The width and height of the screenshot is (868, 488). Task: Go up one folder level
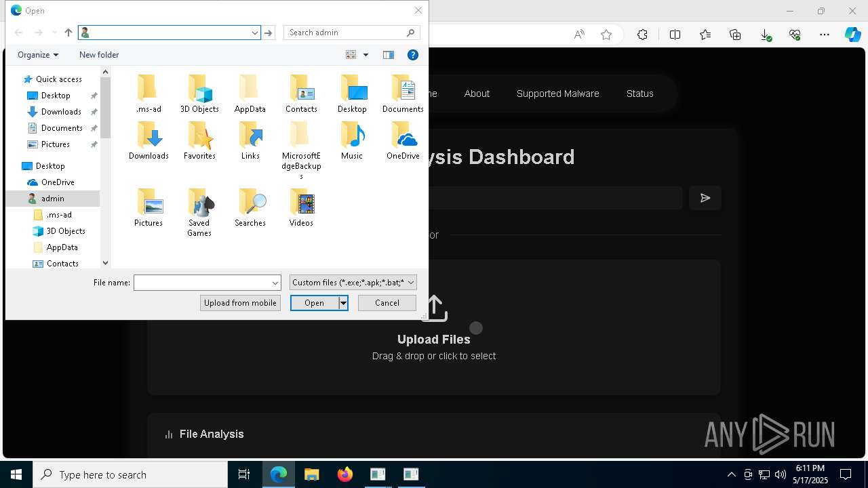coord(68,33)
